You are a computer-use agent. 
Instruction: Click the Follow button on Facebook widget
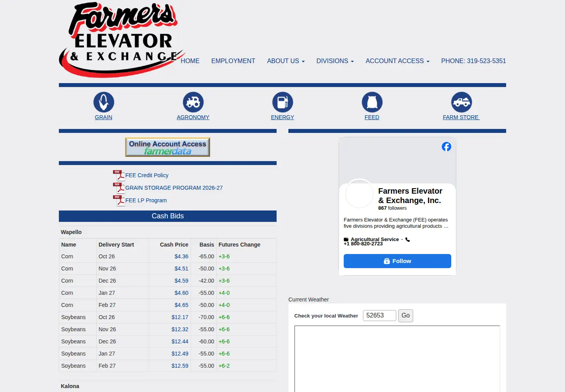[397, 261]
